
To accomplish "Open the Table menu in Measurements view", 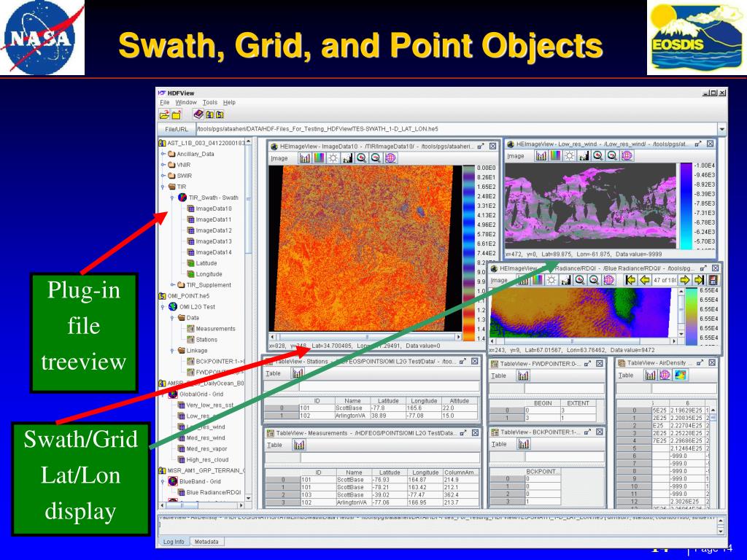I will click(x=273, y=445).
